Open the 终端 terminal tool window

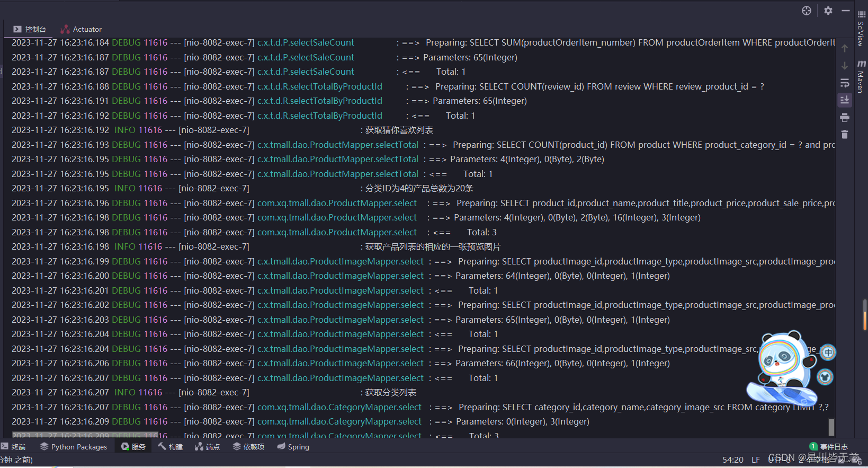[13, 447]
